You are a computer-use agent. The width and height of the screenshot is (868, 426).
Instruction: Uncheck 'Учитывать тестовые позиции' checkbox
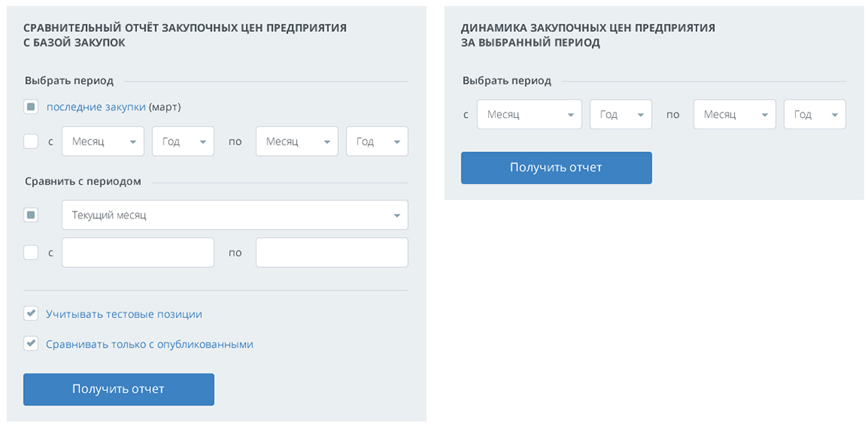coord(31,313)
